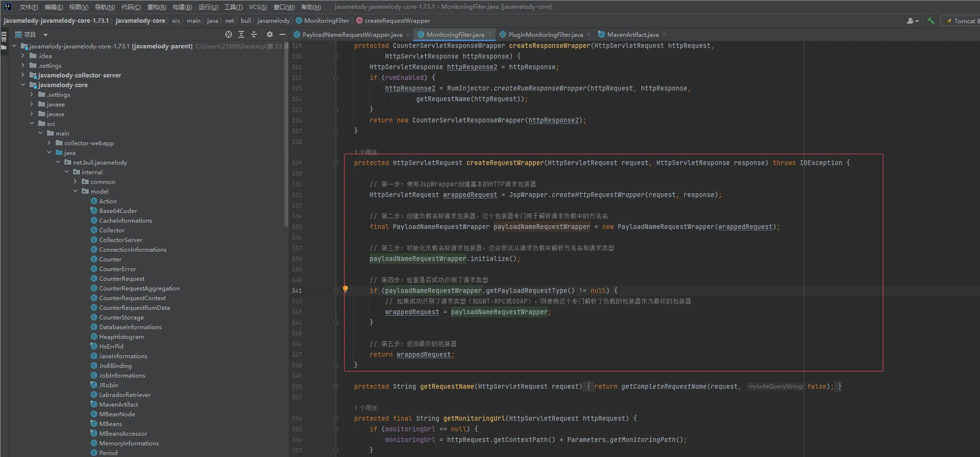The width and height of the screenshot is (980, 457).
Task: Toggle code fold marker at line 329
Action: coord(336,163)
